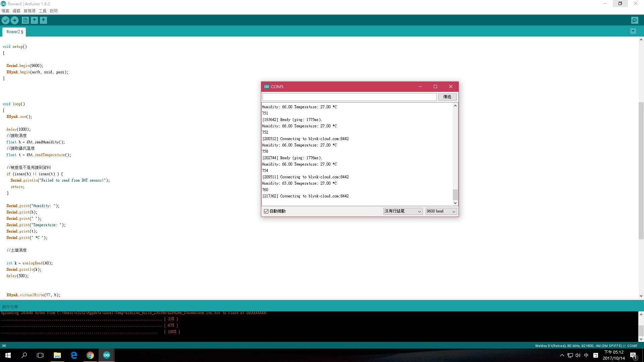
Task: Click the COM5 output scrollbar thumb
Action: pos(455,194)
